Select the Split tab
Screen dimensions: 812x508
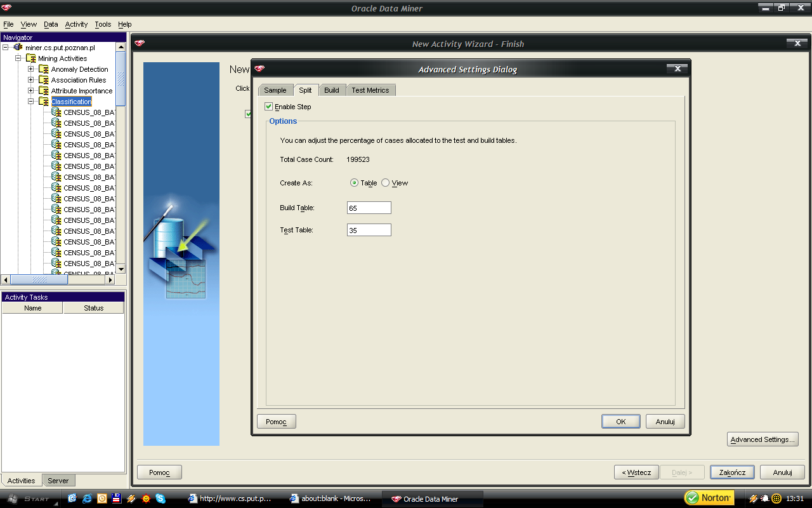click(x=305, y=90)
